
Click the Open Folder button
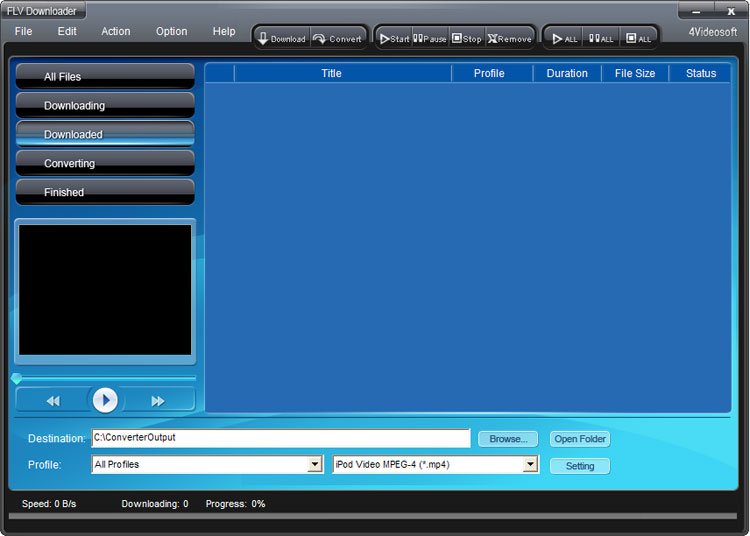coord(580,439)
